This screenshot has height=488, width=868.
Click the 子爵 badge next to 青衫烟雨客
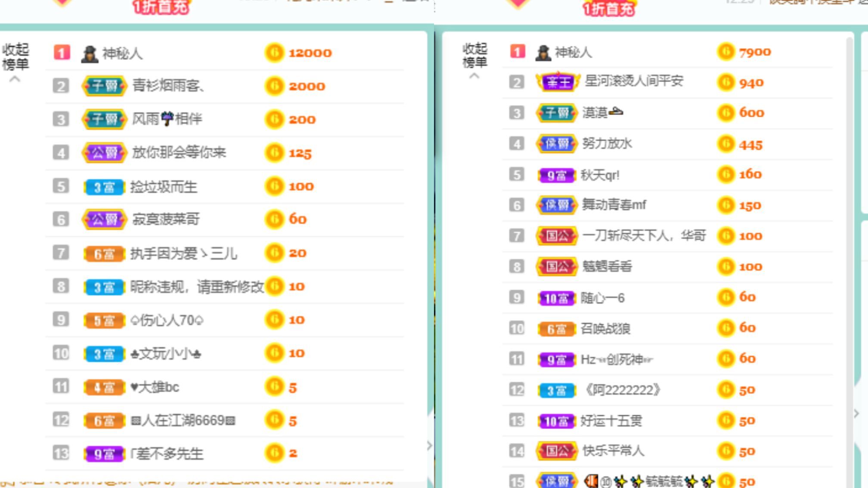click(x=104, y=86)
